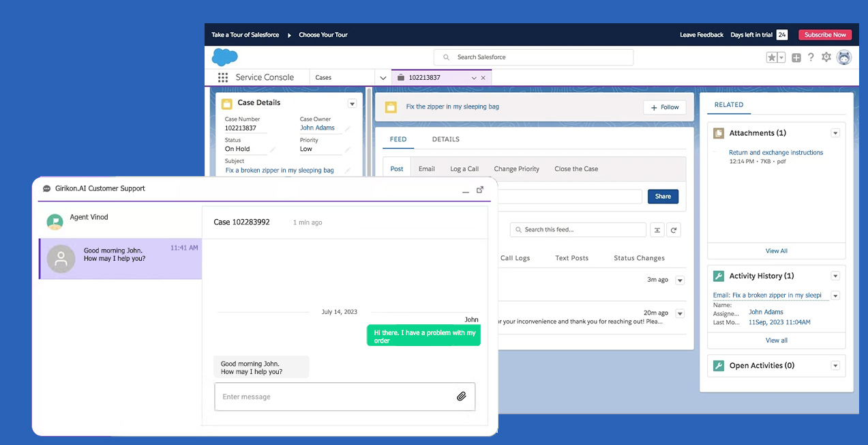This screenshot has width=868, height=445.
Task: Click the global actions plus icon
Action: click(x=796, y=57)
